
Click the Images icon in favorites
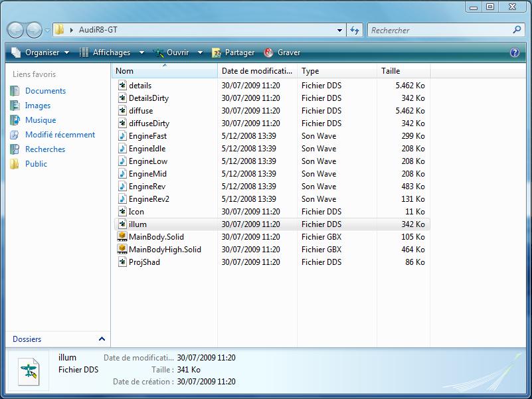[15, 106]
